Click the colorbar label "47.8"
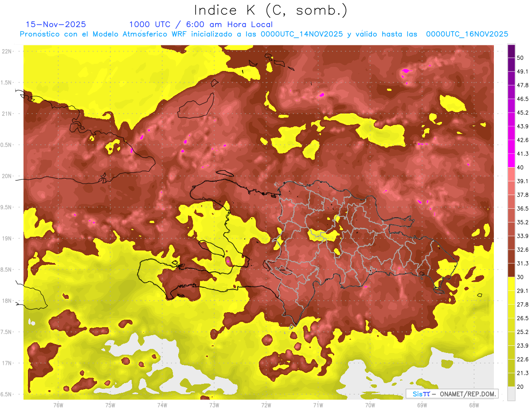532x411 pixels. tap(523, 85)
